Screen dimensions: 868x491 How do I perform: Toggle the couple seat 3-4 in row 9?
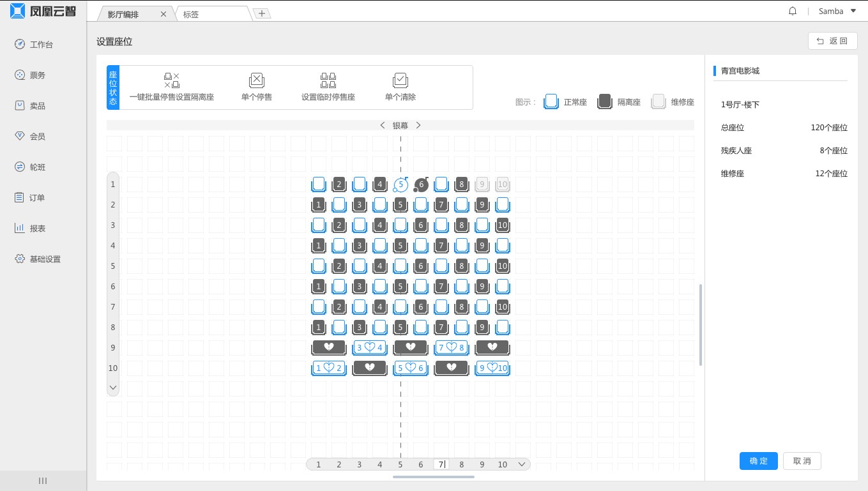(x=369, y=348)
